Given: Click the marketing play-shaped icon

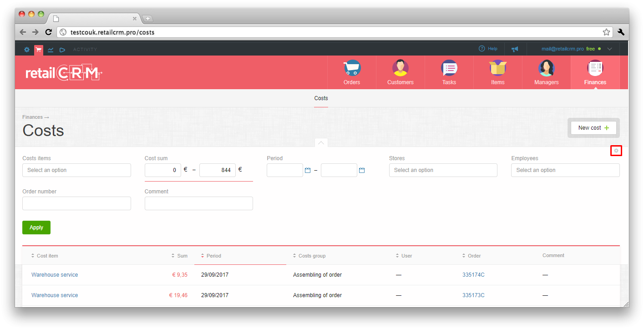Looking at the screenshot, I should [62, 49].
